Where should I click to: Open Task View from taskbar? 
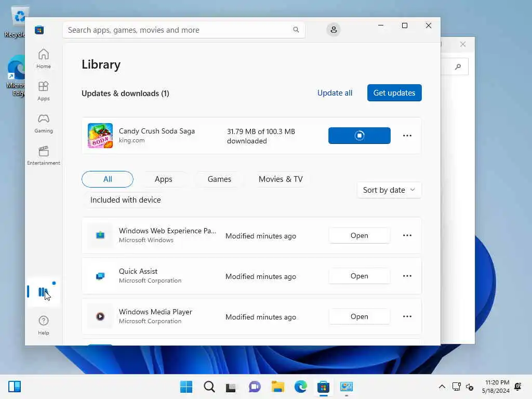(231, 387)
